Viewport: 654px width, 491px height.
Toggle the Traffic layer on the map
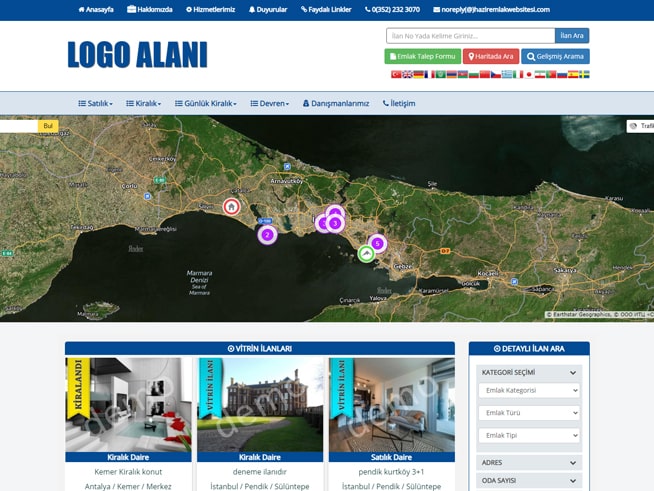[x=640, y=126]
